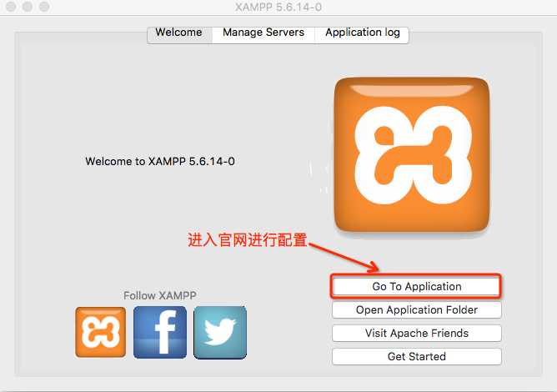
Task: Click the Visit Apache Friends button
Action: click(x=416, y=334)
